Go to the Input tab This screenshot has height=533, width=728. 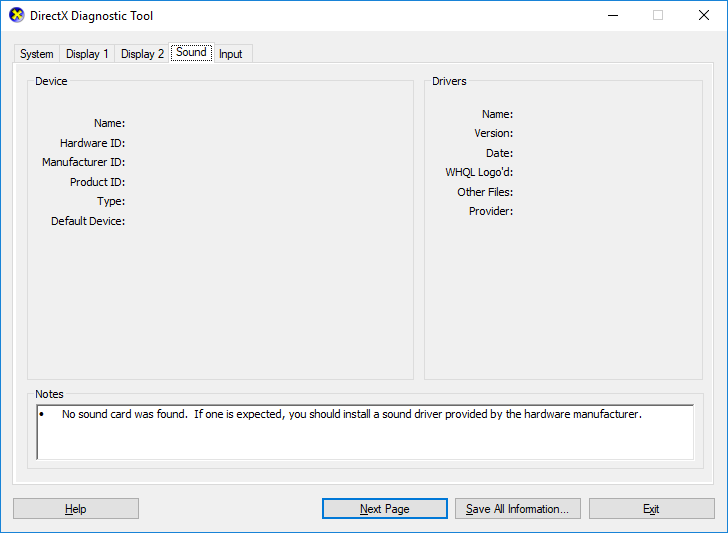(231, 54)
